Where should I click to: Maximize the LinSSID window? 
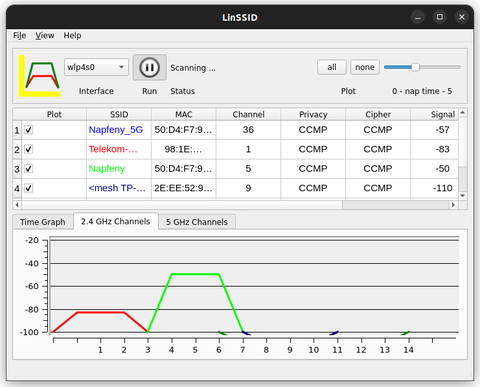click(440, 17)
